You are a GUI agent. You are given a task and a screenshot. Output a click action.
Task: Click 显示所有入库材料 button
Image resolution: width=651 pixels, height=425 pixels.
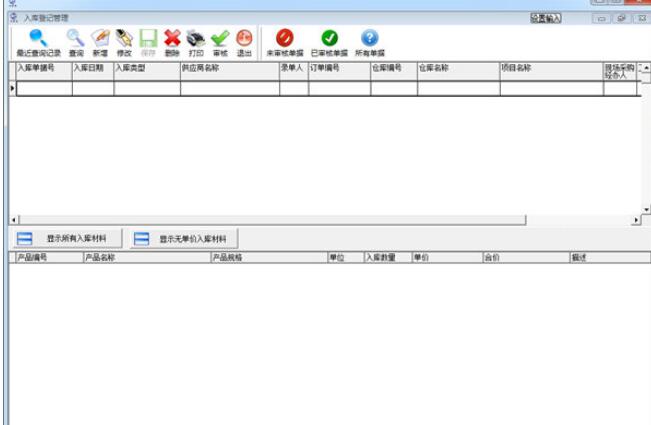pos(68,238)
